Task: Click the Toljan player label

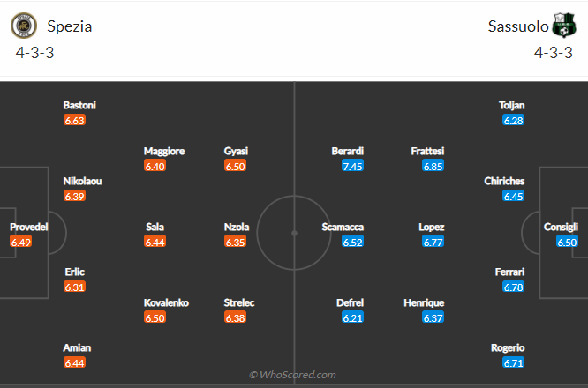Action: [x=511, y=105]
